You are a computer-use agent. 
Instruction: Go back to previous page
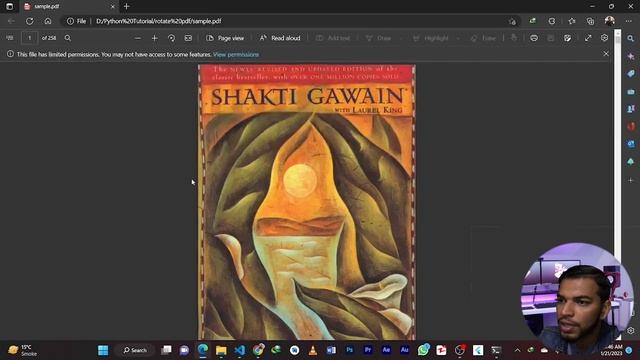point(11,21)
